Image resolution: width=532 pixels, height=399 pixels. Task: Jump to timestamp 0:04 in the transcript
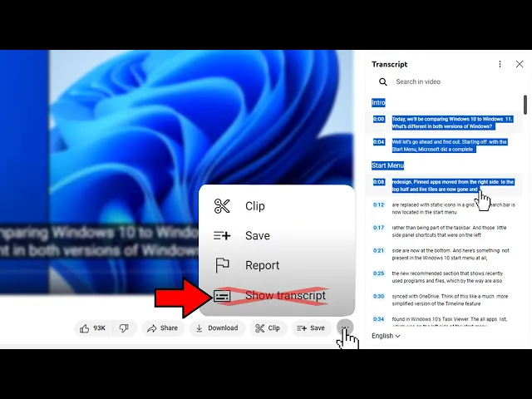pyautogui.click(x=379, y=142)
